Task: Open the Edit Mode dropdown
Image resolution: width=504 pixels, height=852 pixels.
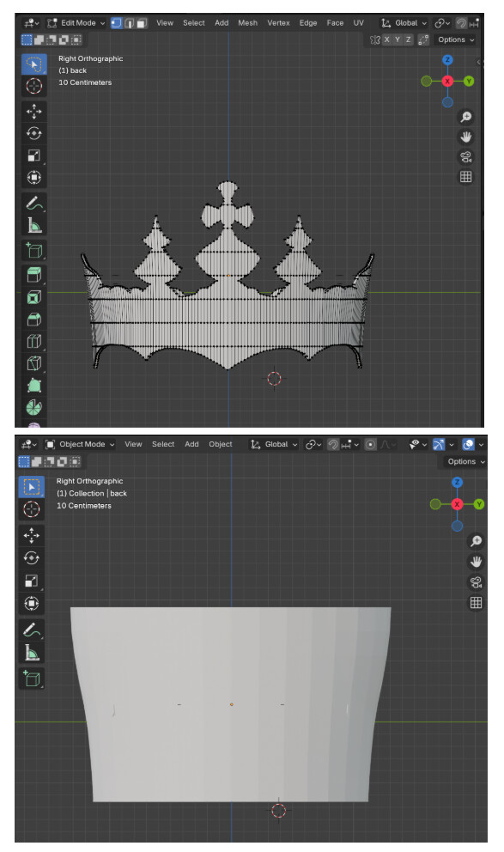Action: (76, 23)
